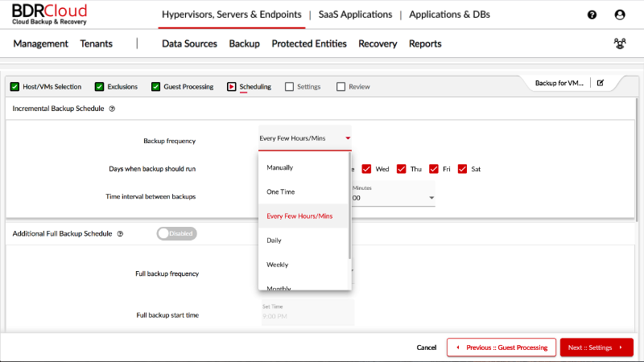Screen dimensions: 644x362
Task: Open the Recovery menu
Action: [378, 43]
